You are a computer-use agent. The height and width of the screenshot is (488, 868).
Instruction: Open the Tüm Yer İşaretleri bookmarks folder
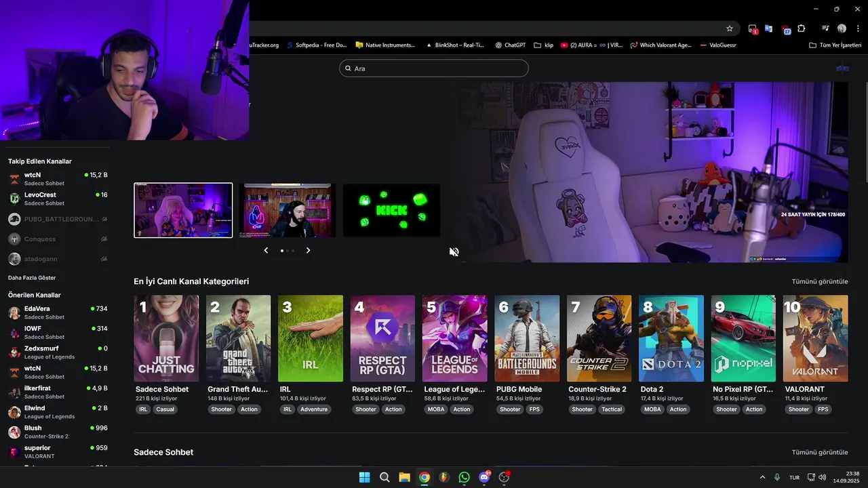click(x=835, y=45)
